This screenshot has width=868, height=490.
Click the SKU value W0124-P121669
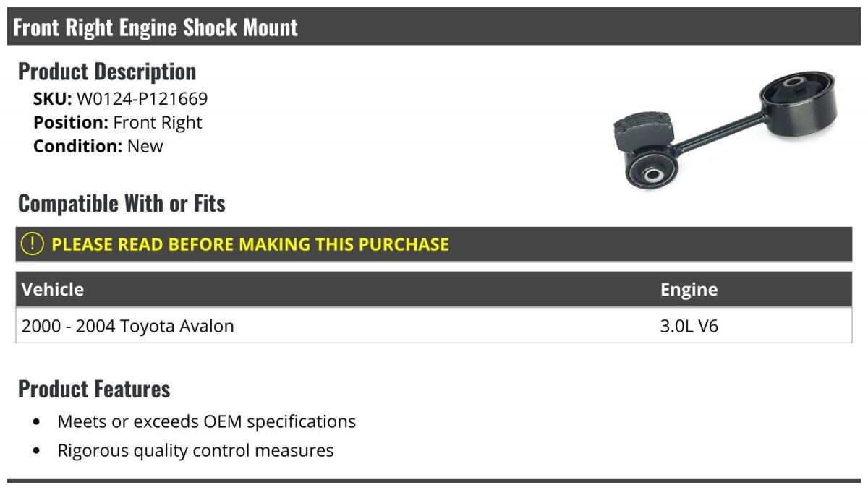coord(142,98)
